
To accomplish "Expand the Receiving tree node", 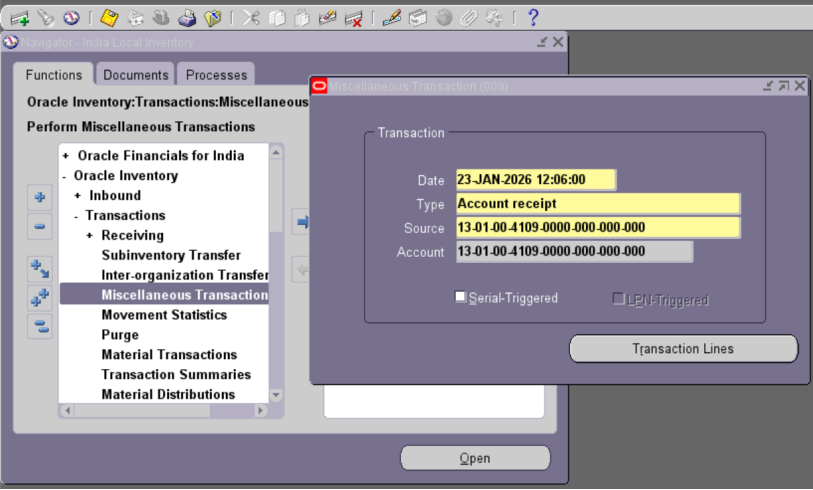I will [90, 235].
